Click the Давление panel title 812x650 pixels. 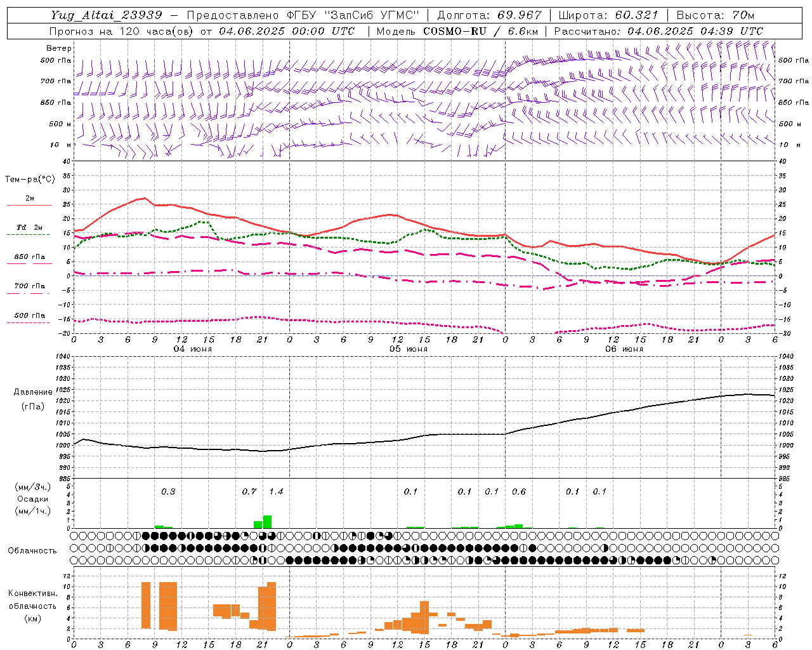tap(33, 392)
